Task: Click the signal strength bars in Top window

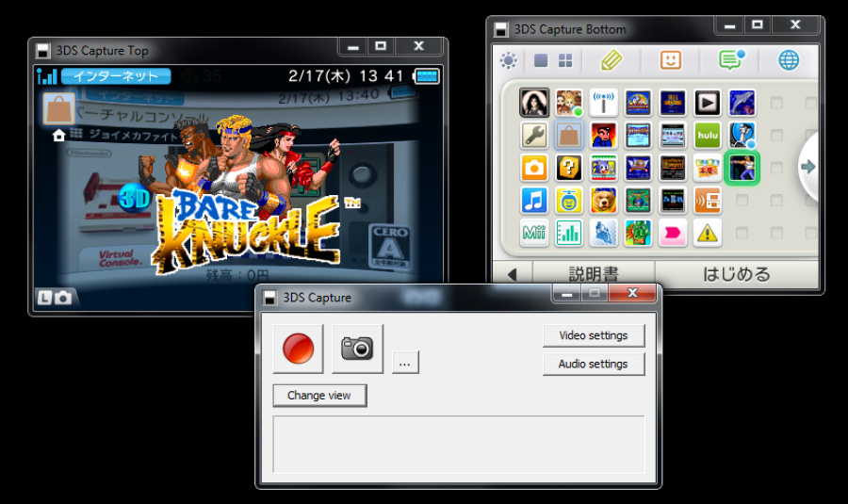Action: coord(47,76)
